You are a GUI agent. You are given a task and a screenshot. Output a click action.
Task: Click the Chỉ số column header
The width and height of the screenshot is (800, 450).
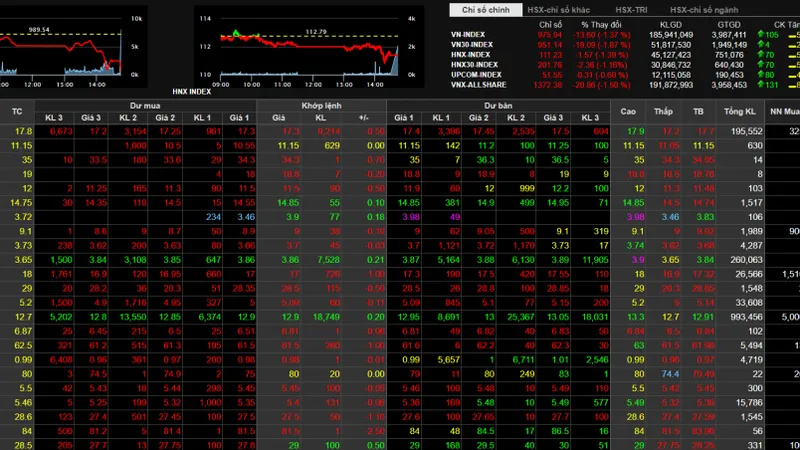click(x=550, y=24)
